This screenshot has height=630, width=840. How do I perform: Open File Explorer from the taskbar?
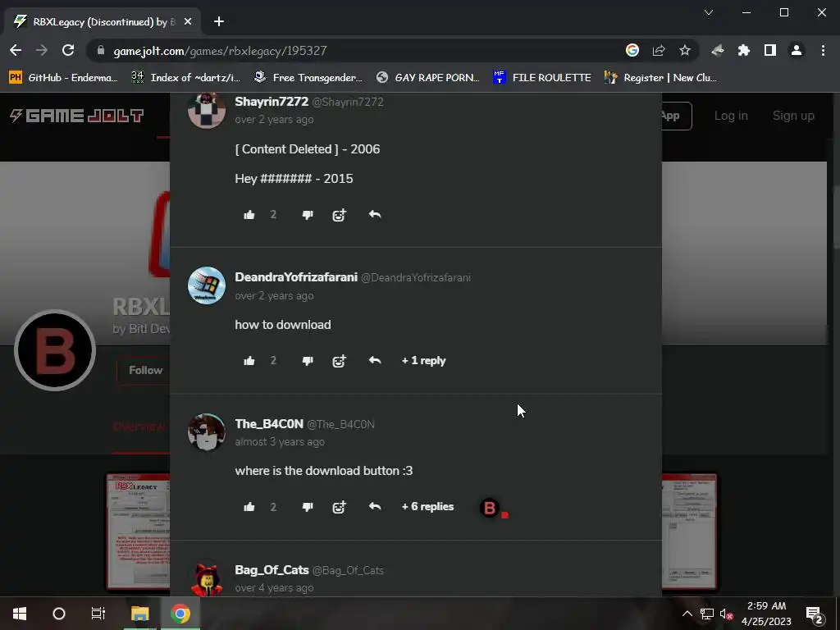tap(139, 614)
